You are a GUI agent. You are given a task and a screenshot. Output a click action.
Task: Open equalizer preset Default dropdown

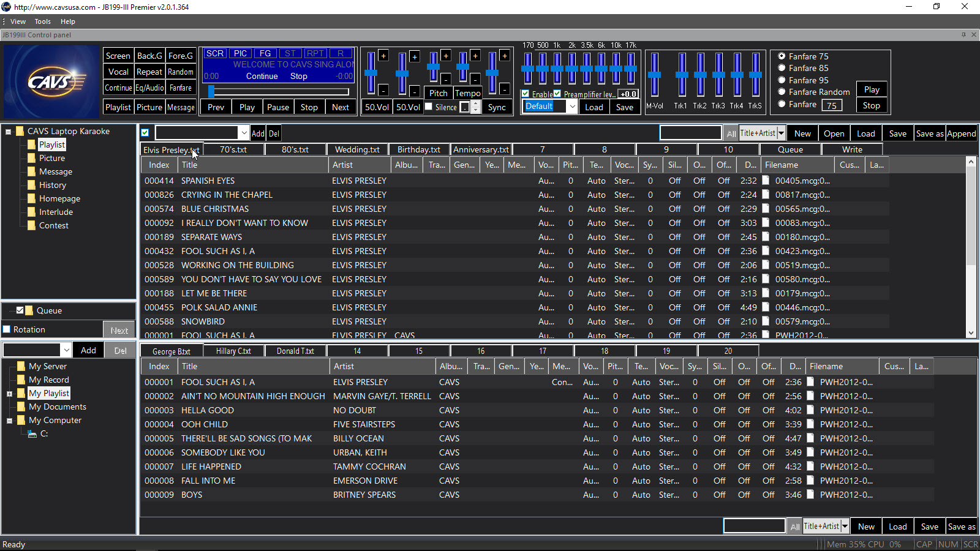click(572, 107)
